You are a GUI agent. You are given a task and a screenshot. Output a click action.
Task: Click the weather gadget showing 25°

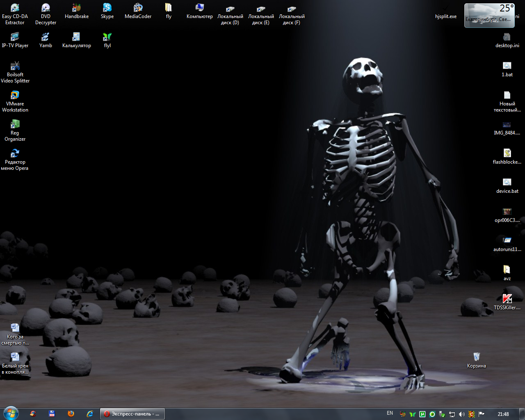pyautogui.click(x=488, y=16)
